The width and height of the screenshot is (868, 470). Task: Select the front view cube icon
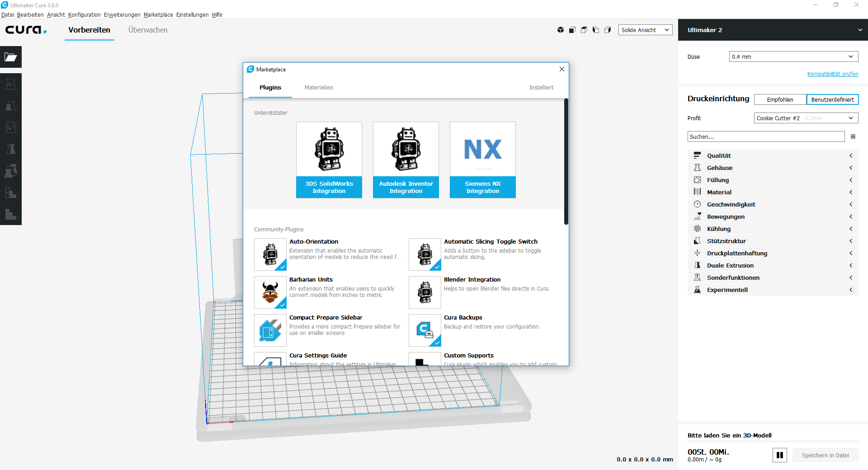coord(572,30)
